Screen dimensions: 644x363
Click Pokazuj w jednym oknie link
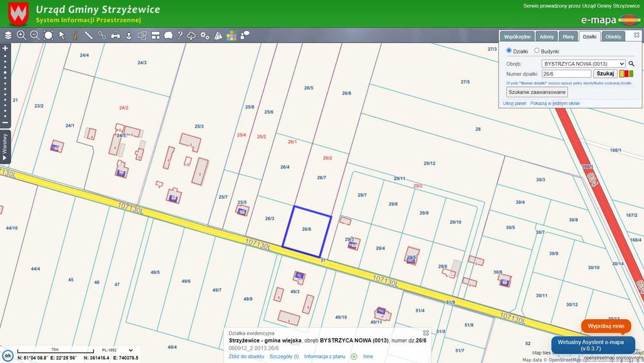[555, 104]
